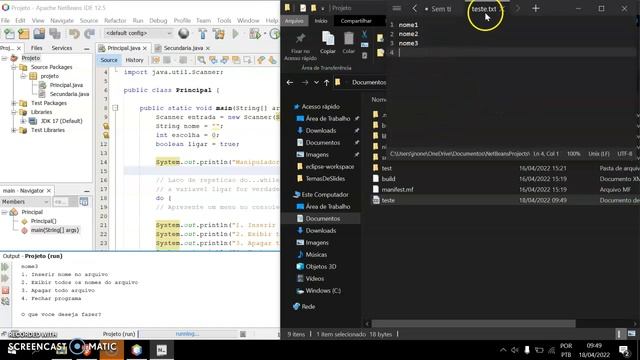Click Objetos 3D in Explorer sidebar
Image resolution: width=640 pixels, height=360 pixels.
[x=320, y=267]
